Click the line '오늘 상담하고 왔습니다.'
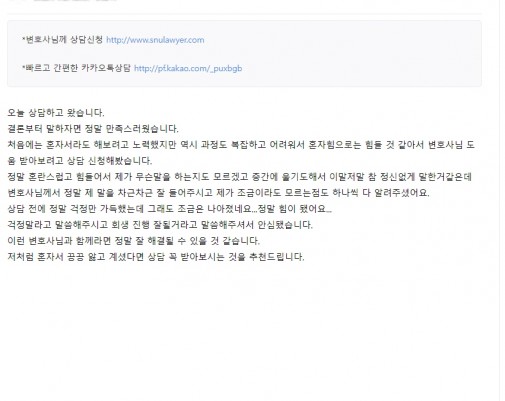The image size is (505, 401). point(56,113)
